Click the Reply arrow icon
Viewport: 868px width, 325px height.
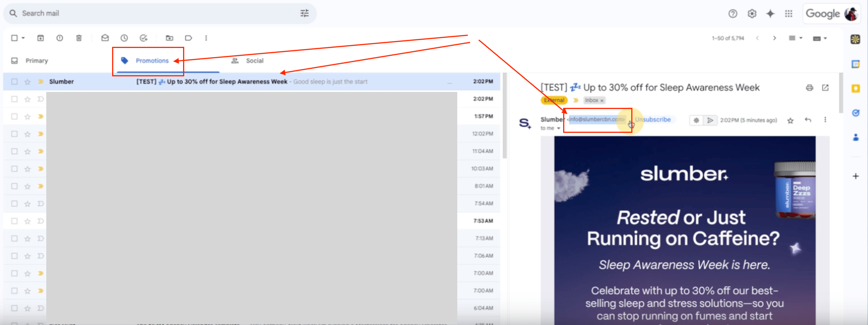click(808, 120)
